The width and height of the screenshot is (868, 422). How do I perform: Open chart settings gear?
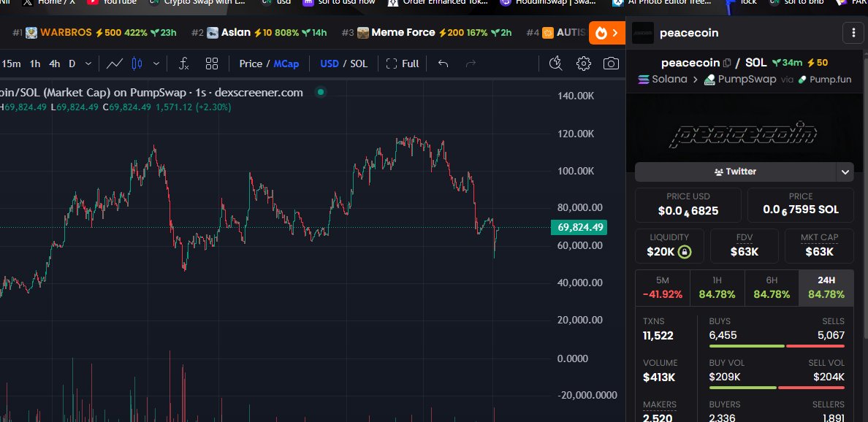[584, 64]
